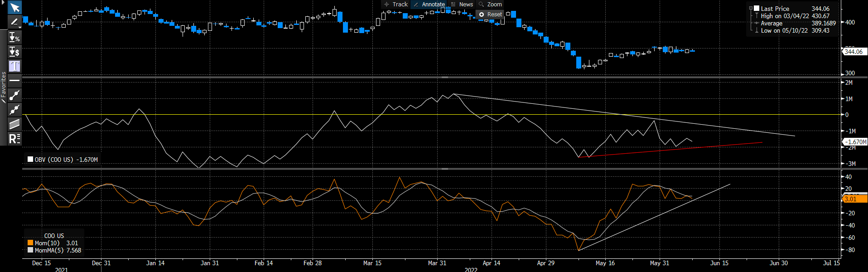
Task: Click the 344.06 price axis marker
Action: click(854, 52)
